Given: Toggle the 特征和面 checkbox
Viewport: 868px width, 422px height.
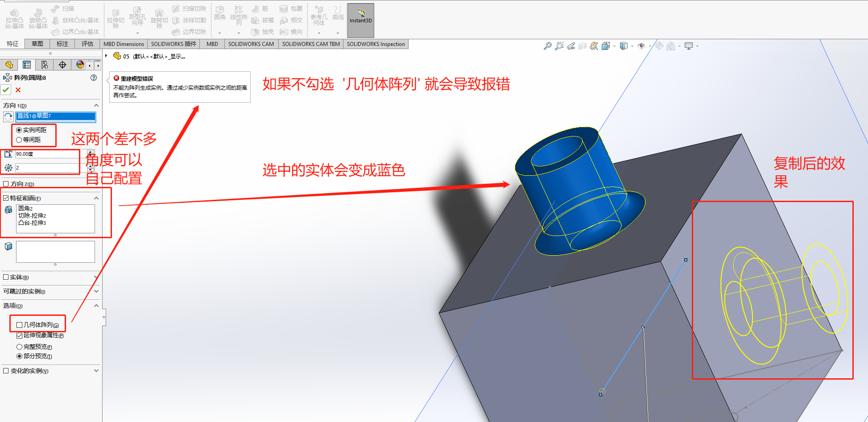Looking at the screenshot, I should pyautogui.click(x=6, y=198).
